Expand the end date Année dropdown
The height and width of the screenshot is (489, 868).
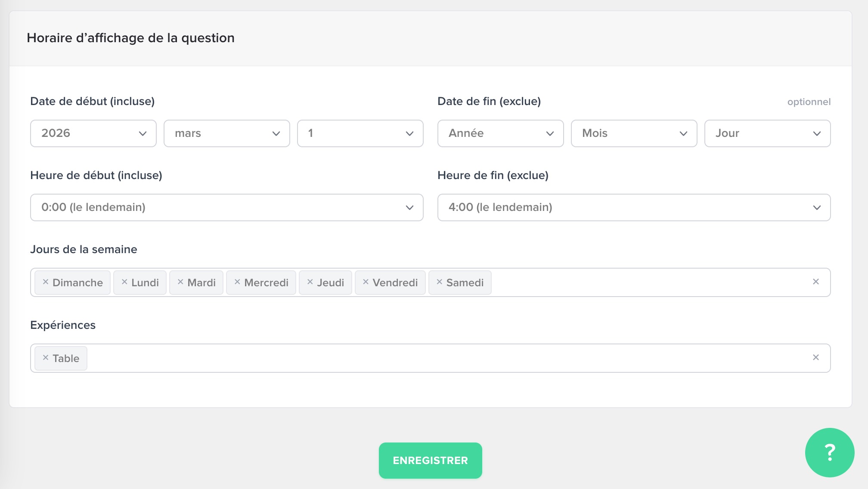pos(501,133)
